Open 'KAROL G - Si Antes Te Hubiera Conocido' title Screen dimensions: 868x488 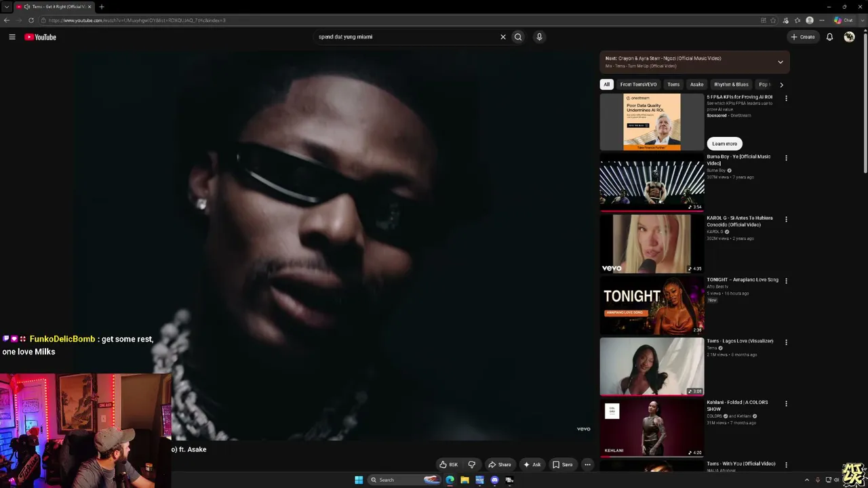click(740, 222)
